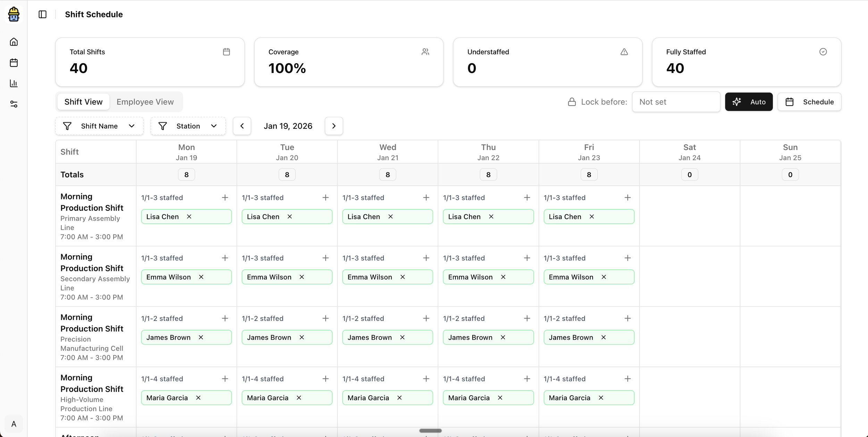Add employee to Tuesday's Primary Assembly shift
868x437 pixels.
tap(325, 197)
